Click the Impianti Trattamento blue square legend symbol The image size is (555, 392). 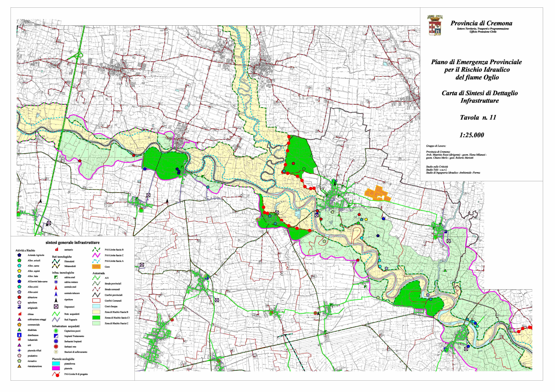[56, 336]
